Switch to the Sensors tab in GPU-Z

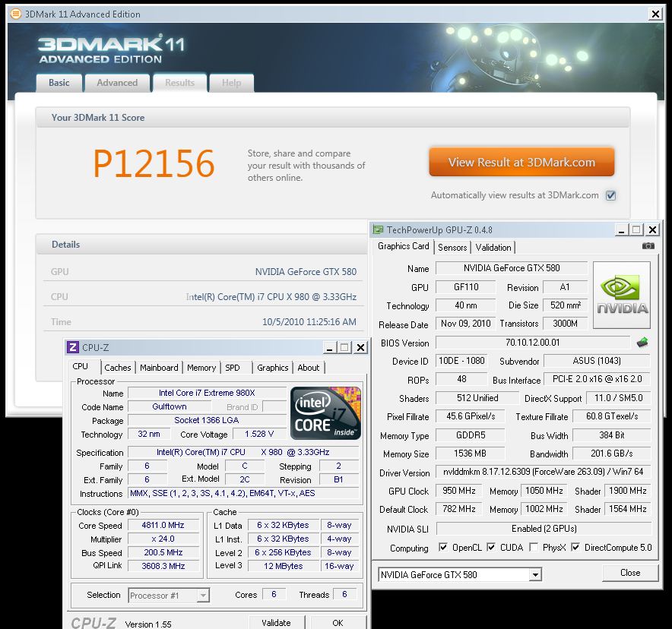(x=452, y=247)
